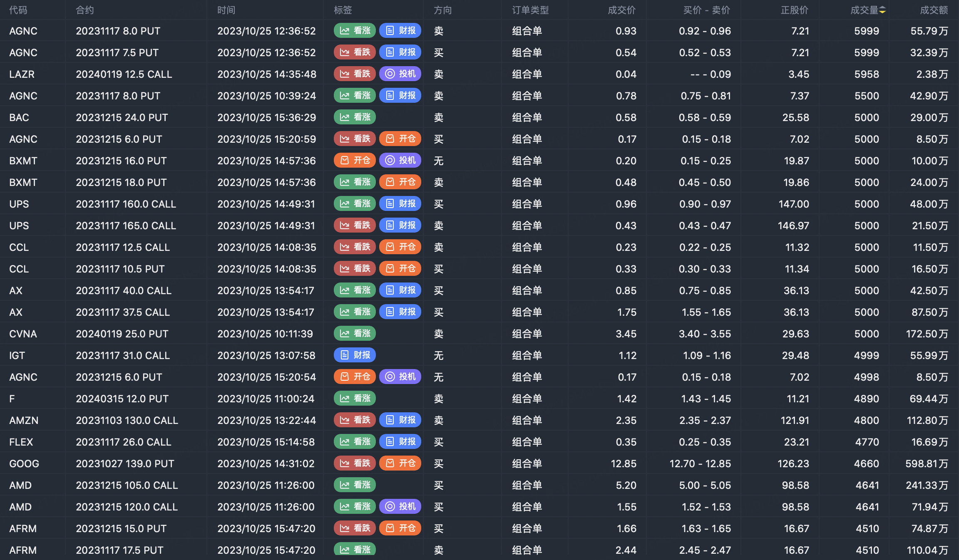The height and width of the screenshot is (560, 959).
Task: Click 投机 tag on AMD 120.0 CALL row
Action: pos(400,507)
